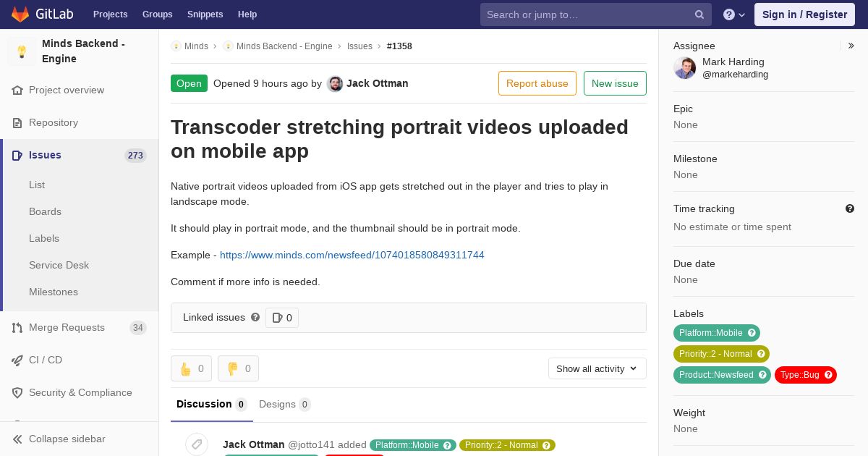
Task: Click Issues text in sidebar
Action: coord(45,156)
